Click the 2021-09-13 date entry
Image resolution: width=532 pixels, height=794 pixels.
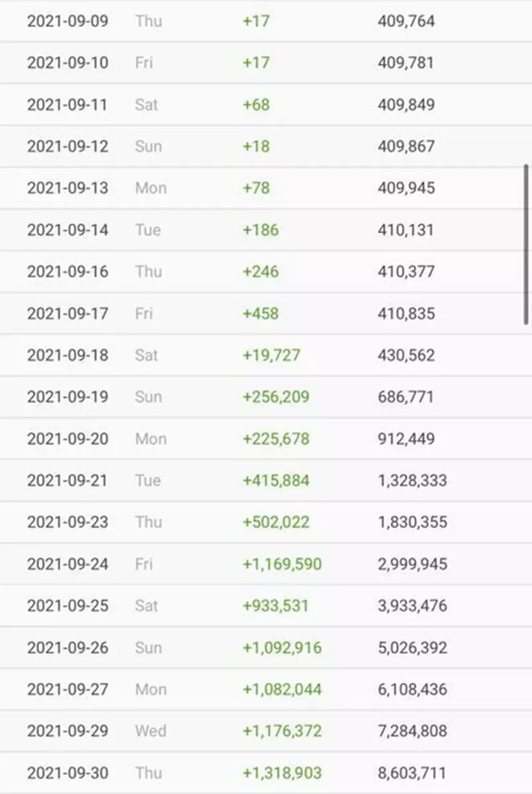67,188
